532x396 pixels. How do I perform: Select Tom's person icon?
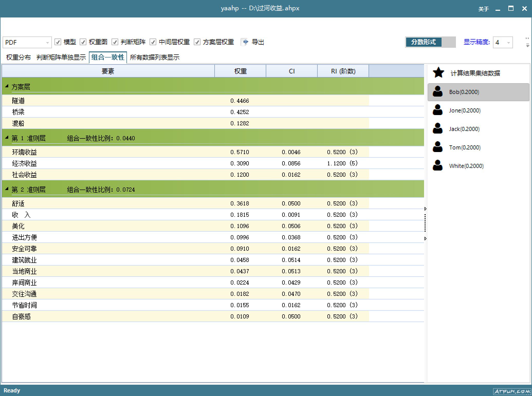click(437, 147)
